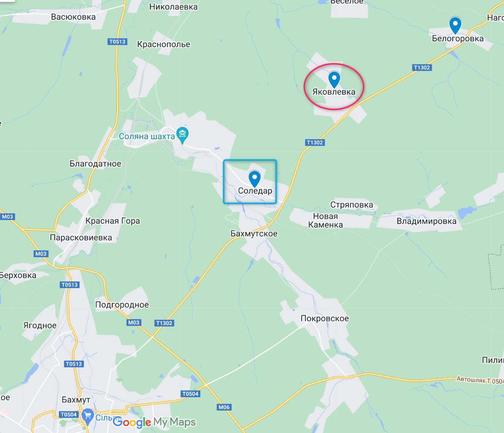Viewport: 504px width, 433px height.
Task: Click the Соляна шахта text link
Action: coord(147,136)
